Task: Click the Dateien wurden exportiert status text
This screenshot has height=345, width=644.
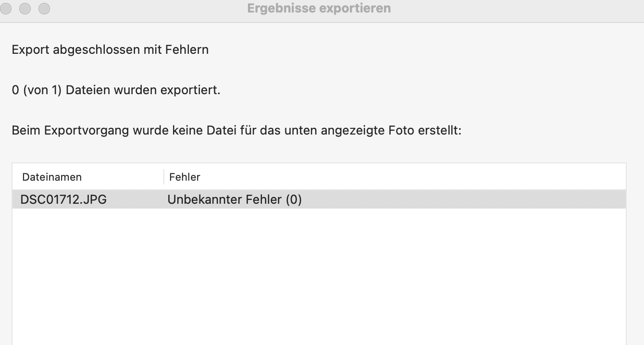Action: click(143, 90)
